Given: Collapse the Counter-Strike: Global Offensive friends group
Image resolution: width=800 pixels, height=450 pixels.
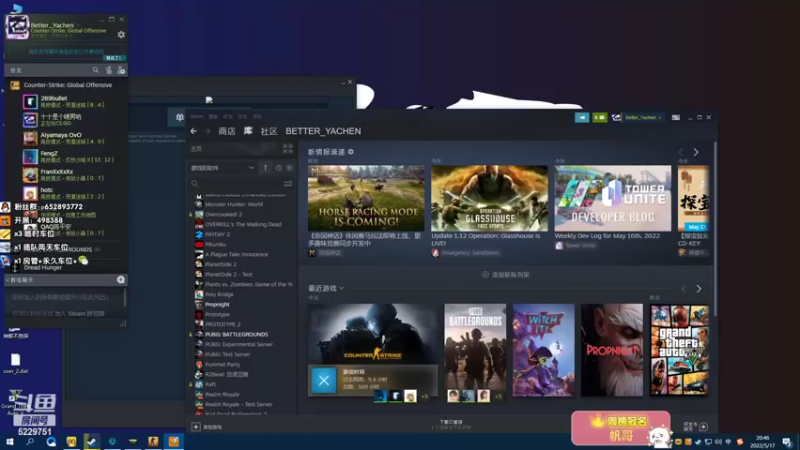Looking at the screenshot, I should 67,85.
